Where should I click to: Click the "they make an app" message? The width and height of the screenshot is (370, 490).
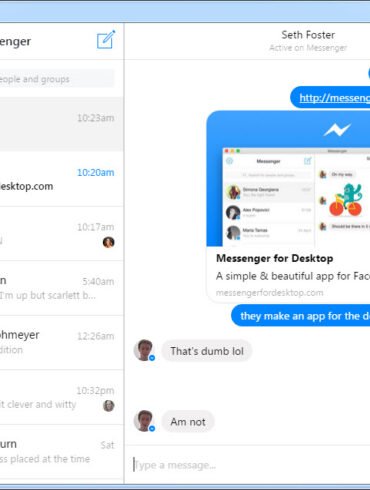click(301, 316)
